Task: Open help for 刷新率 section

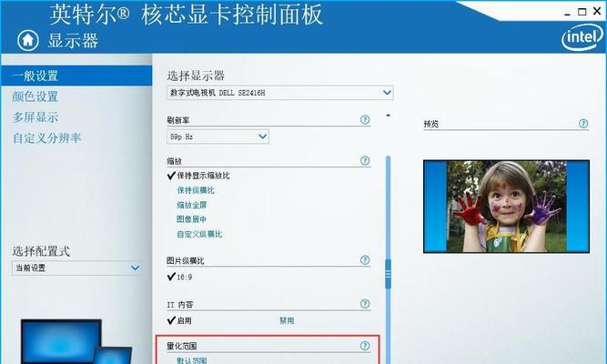Action: (365, 119)
